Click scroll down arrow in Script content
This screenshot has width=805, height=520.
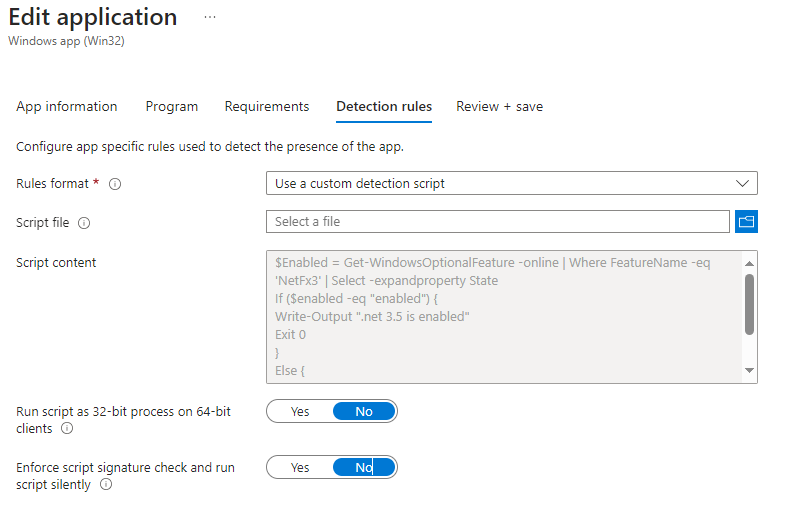click(x=749, y=371)
